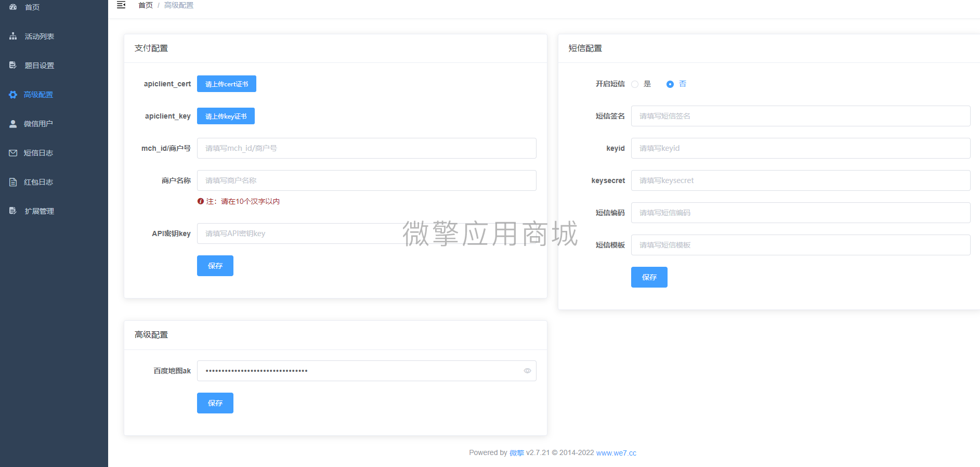
Task: Open 微信用户 in the sidebar menu
Action: tap(54, 124)
